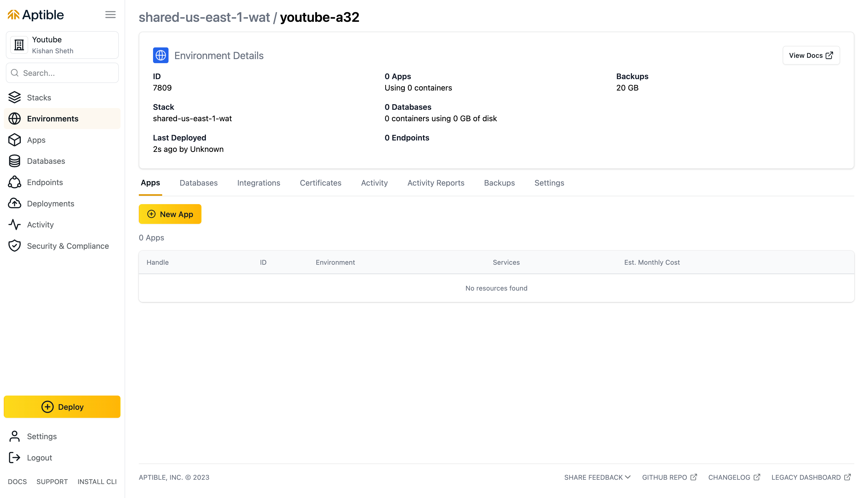The image size is (868, 498).
Task: Click the Activity pulse icon in sidebar
Action: [x=14, y=225]
